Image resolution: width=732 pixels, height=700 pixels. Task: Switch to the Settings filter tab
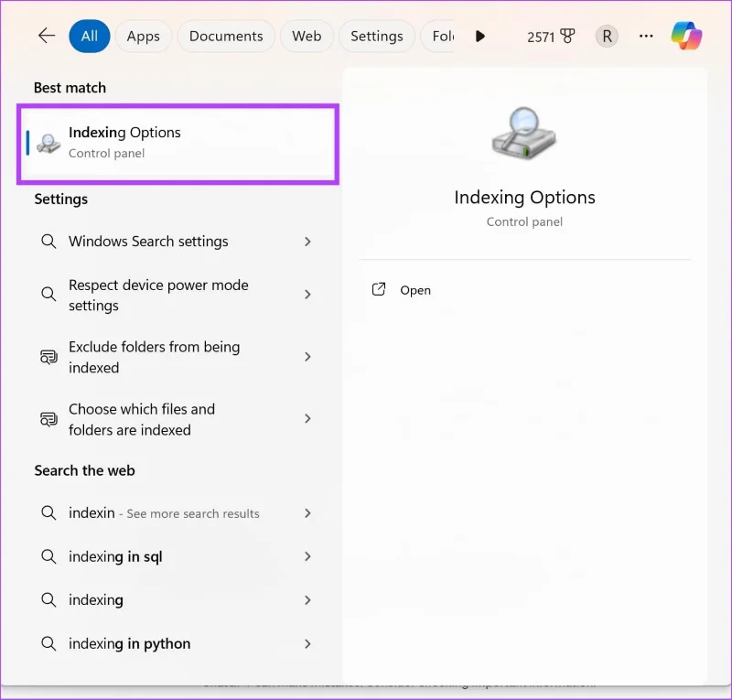[377, 36]
